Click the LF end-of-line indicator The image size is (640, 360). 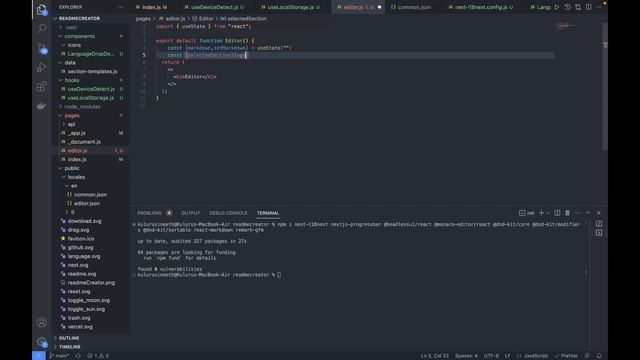coord(507,356)
